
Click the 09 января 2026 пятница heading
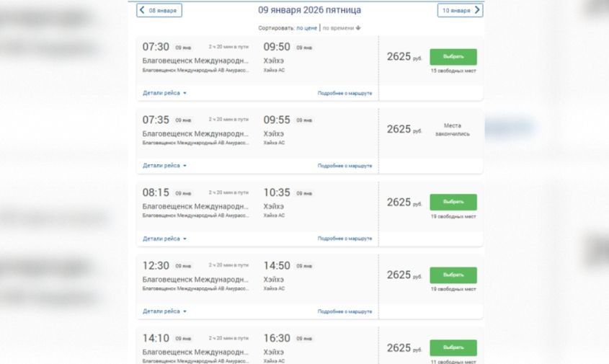(x=309, y=10)
